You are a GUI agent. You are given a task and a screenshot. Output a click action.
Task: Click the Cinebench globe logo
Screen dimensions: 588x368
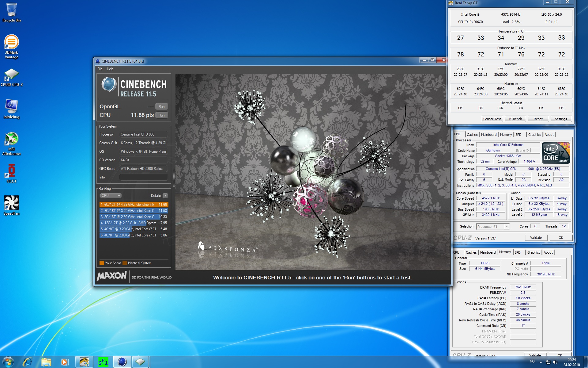tap(109, 84)
